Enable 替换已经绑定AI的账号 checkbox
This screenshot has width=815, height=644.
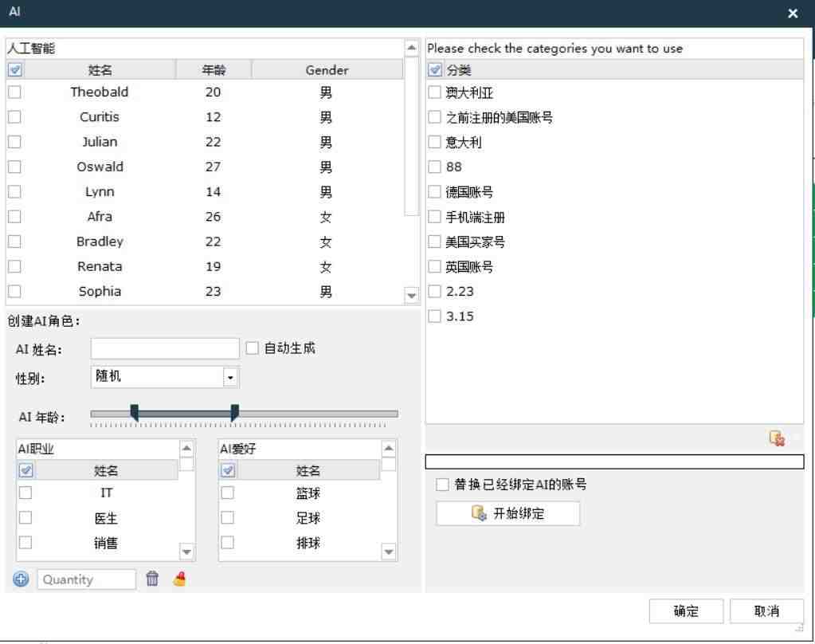pos(442,485)
